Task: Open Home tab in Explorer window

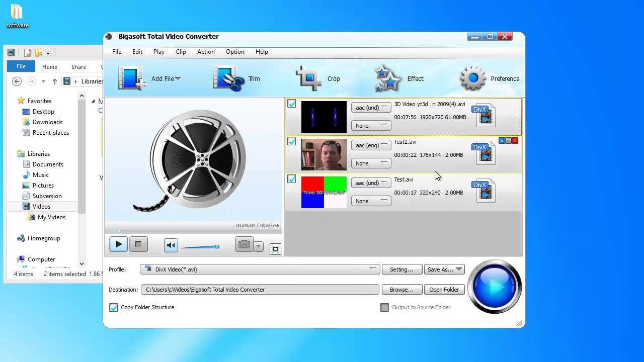Action: (x=50, y=67)
